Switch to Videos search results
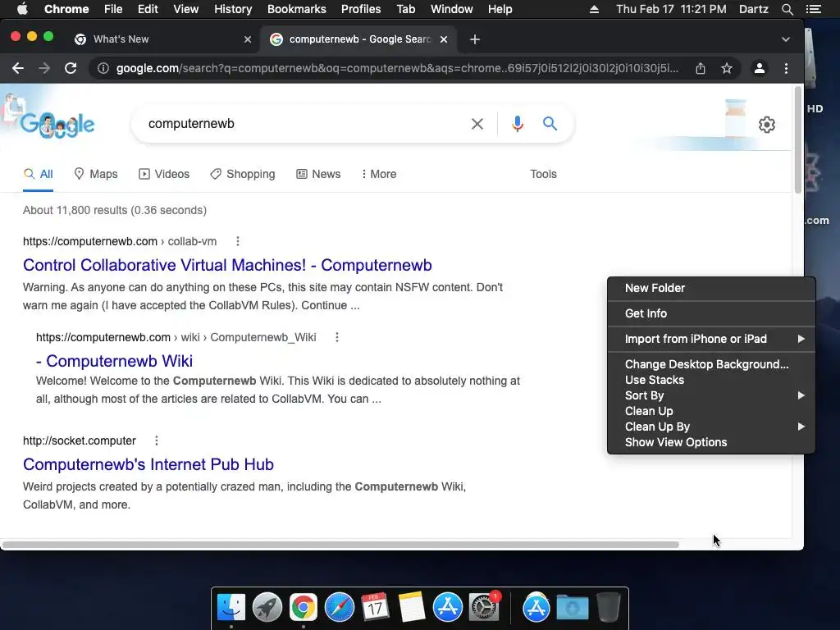The width and height of the screenshot is (840, 630). 164,174
